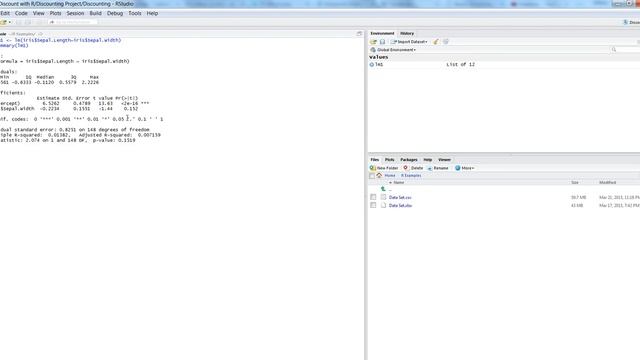This screenshot has width=640, height=360.
Task: Open the Global Environment dropdown
Action: (393, 50)
